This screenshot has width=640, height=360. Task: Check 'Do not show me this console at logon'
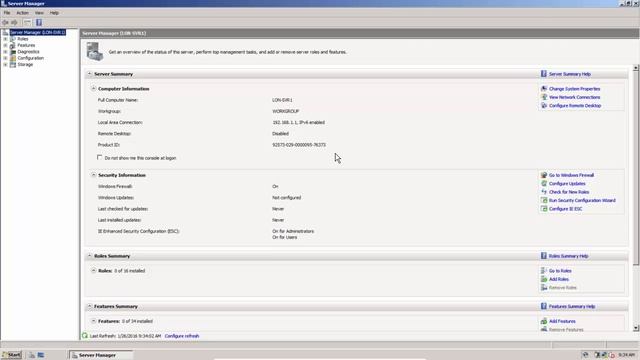tap(100, 158)
